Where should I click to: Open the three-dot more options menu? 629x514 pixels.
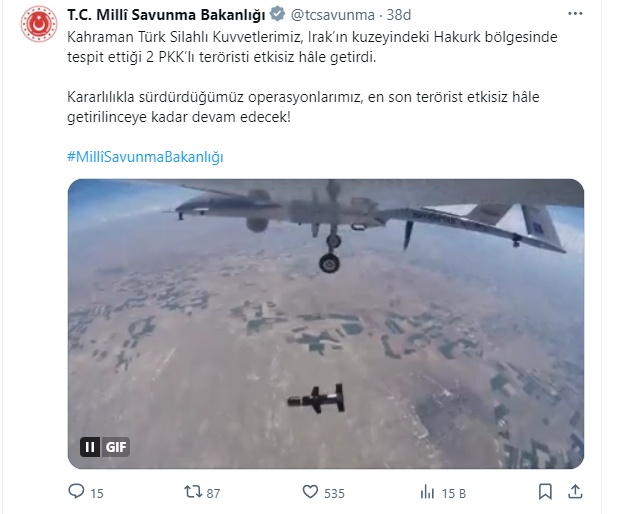pos(575,14)
